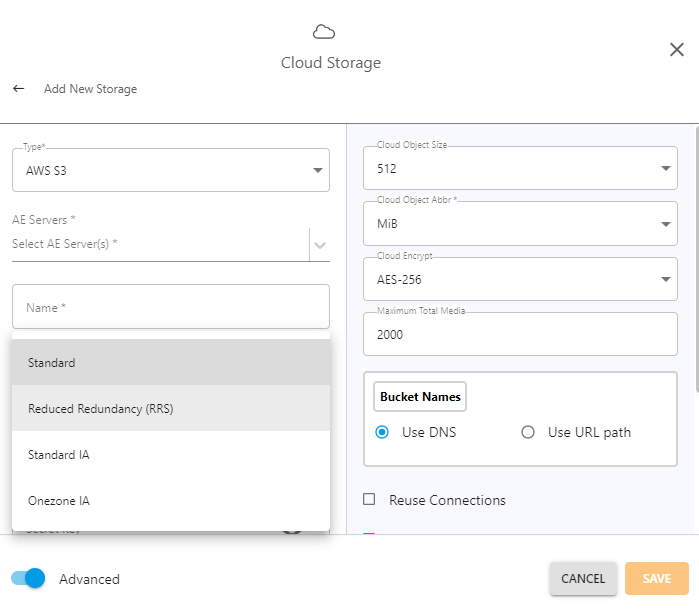Open the Cloud Object Size dropdown
The image size is (699, 615).
(x=520, y=168)
